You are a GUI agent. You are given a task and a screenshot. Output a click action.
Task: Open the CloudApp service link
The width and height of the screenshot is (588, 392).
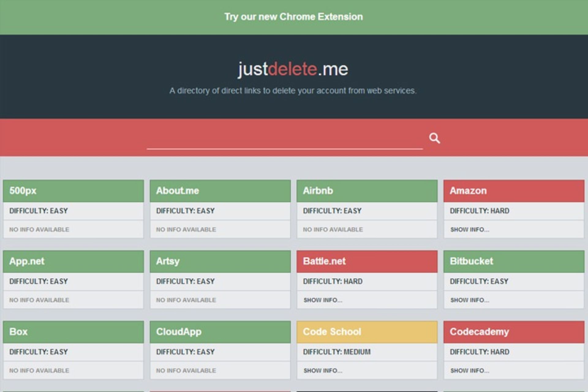tap(220, 332)
